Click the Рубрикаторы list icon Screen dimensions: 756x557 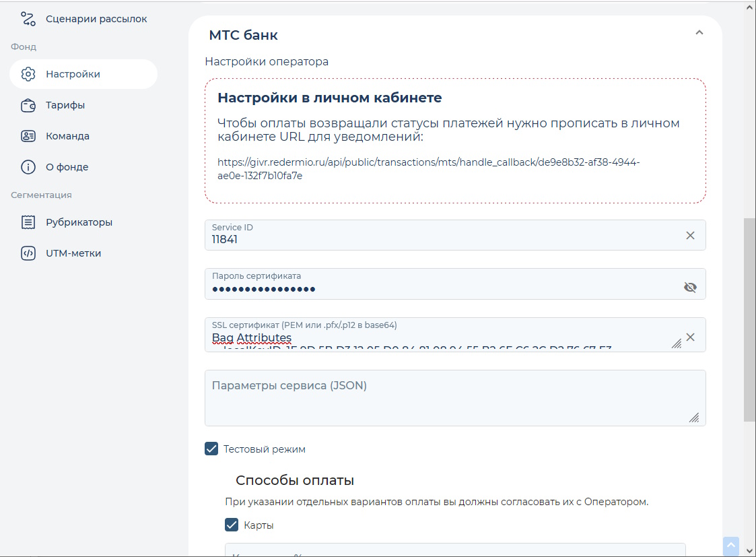pyautogui.click(x=28, y=222)
